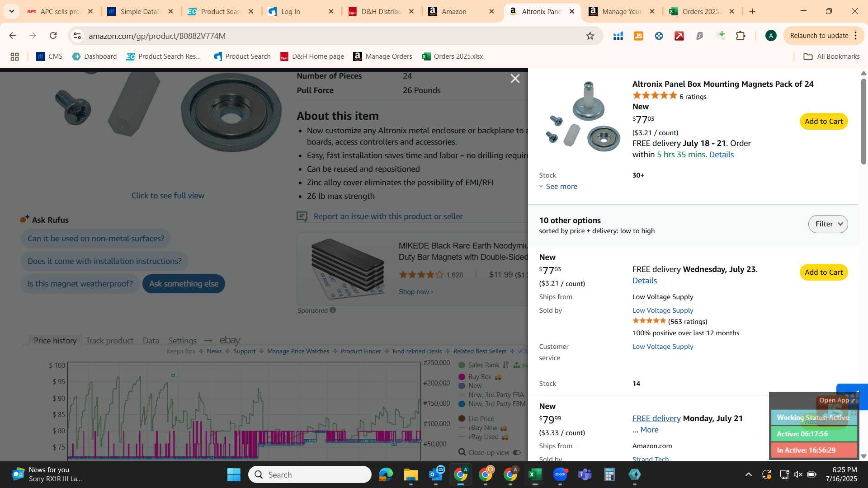Open Chrome profile avatar A
Viewport: 868px width, 488px height.
click(771, 36)
